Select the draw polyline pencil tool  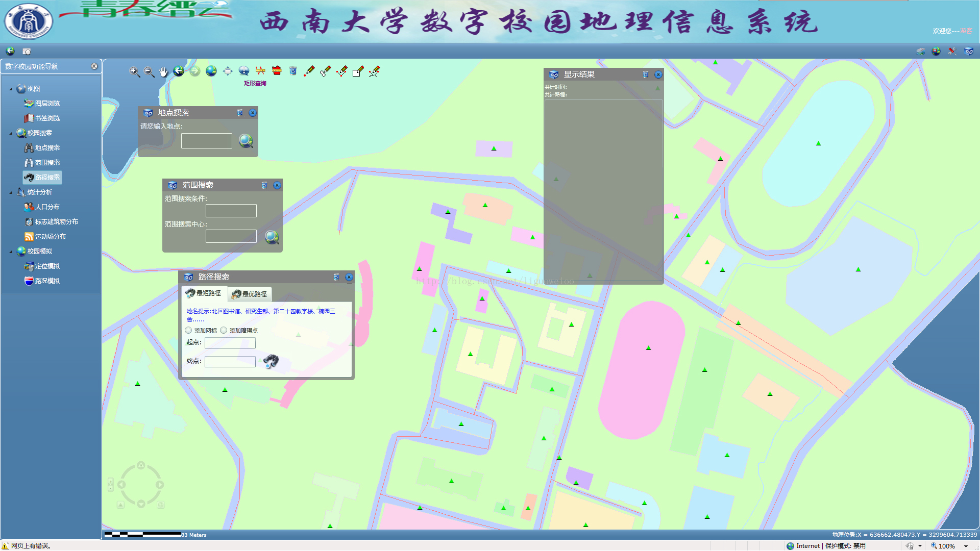tap(342, 71)
